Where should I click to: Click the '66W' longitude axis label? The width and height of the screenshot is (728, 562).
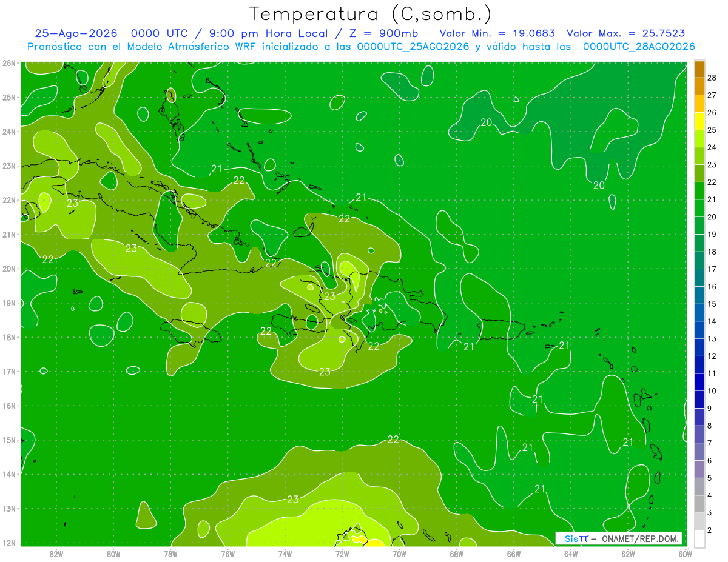[x=513, y=554]
